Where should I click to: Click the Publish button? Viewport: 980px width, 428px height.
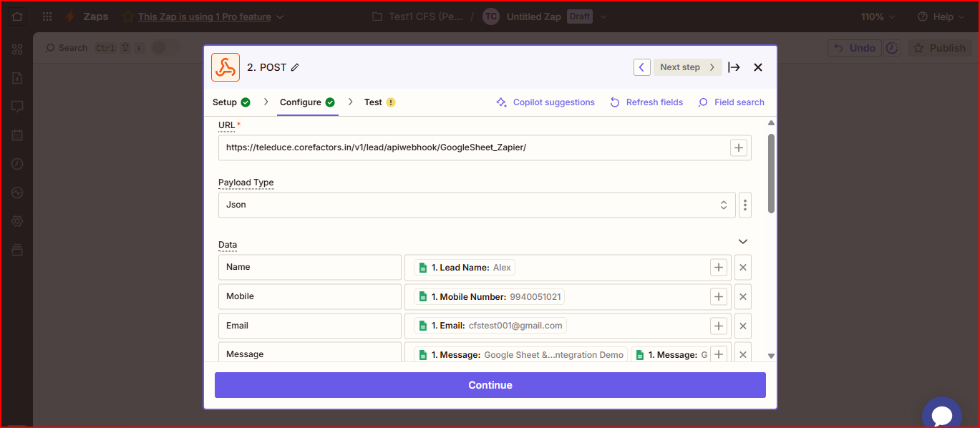[x=940, y=48]
